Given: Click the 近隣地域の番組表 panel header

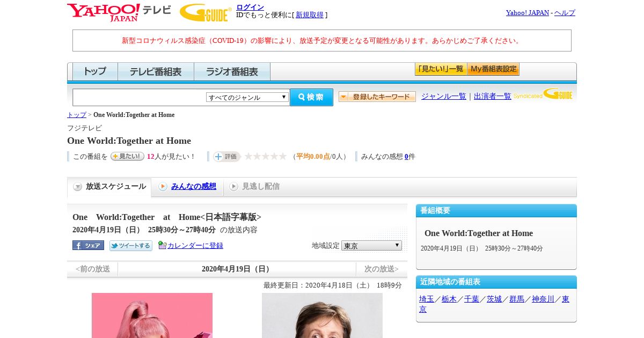Looking at the screenshot, I should pos(496,282).
